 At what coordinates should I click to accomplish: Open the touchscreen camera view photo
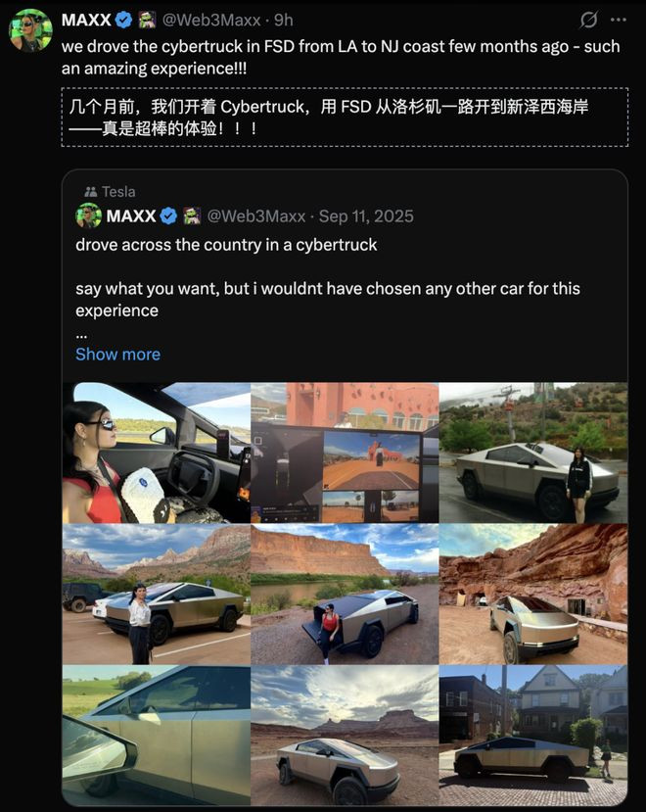pos(345,453)
